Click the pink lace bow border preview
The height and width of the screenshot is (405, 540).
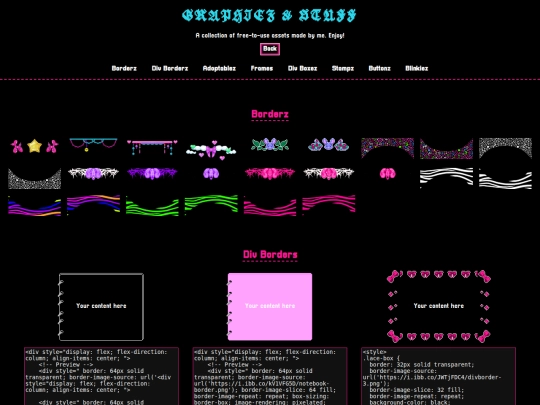[438, 306]
